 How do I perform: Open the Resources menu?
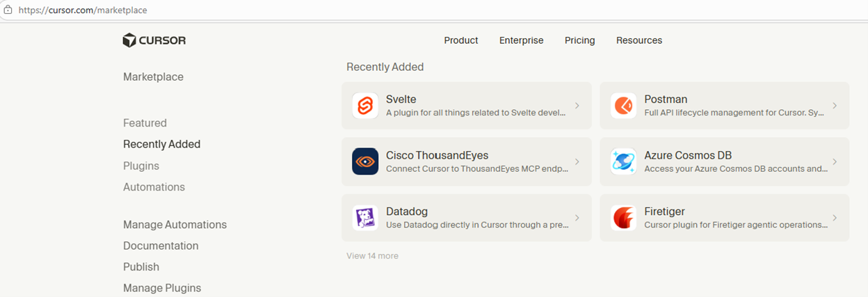tap(639, 40)
